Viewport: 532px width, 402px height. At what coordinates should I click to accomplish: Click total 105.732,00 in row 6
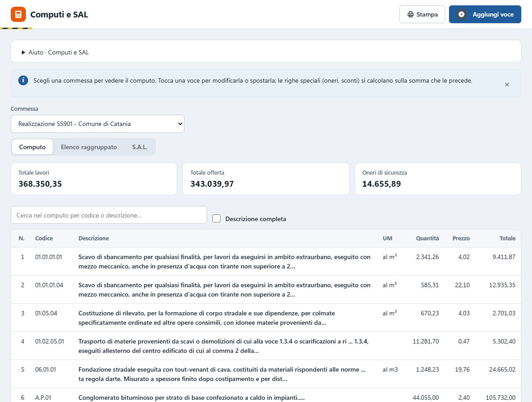pyautogui.click(x=500, y=398)
